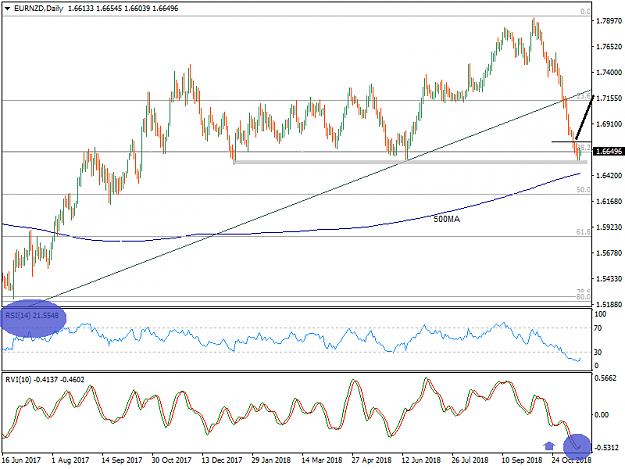Select the RSI 100 scale label
Screen dimensions: 625x469
[600, 314]
